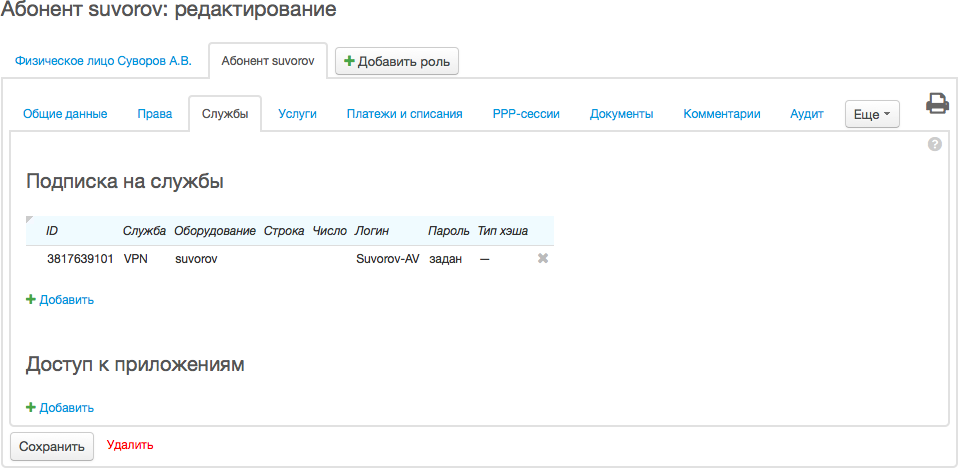Add a service subscription via 'Добавить'
Image resolution: width=958 pixels, height=468 pixels.
coord(60,299)
